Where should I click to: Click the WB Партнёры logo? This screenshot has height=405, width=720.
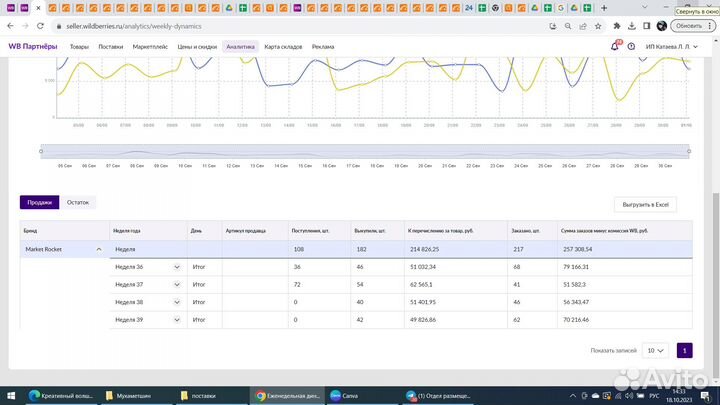pos(32,46)
